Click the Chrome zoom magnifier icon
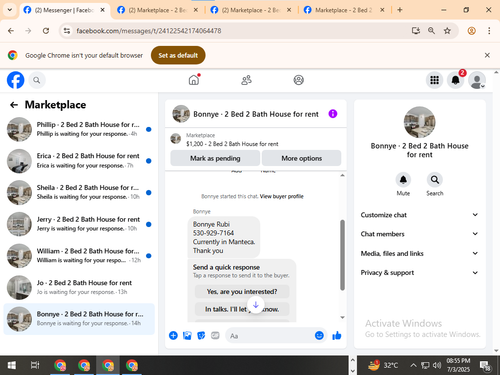The image size is (500, 375). (x=431, y=31)
